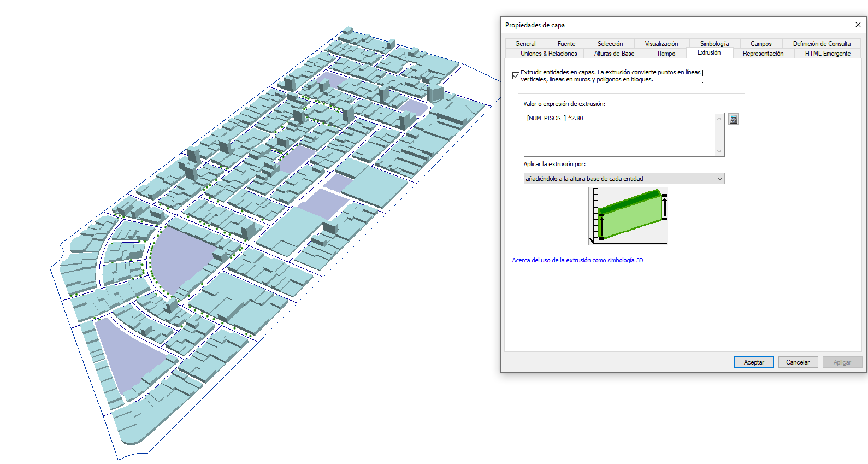Switch to the Simbología tab
The height and width of the screenshot is (464, 868).
pos(714,44)
